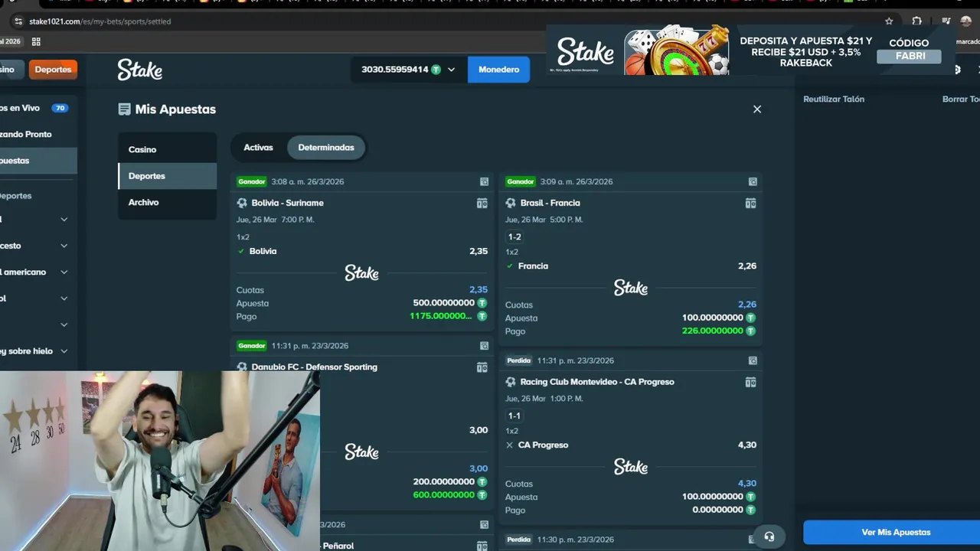Open share icon on the Perdida 11:31 p. m. bet
Screen dimensions: 980x551
pyautogui.click(x=753, y=360)
